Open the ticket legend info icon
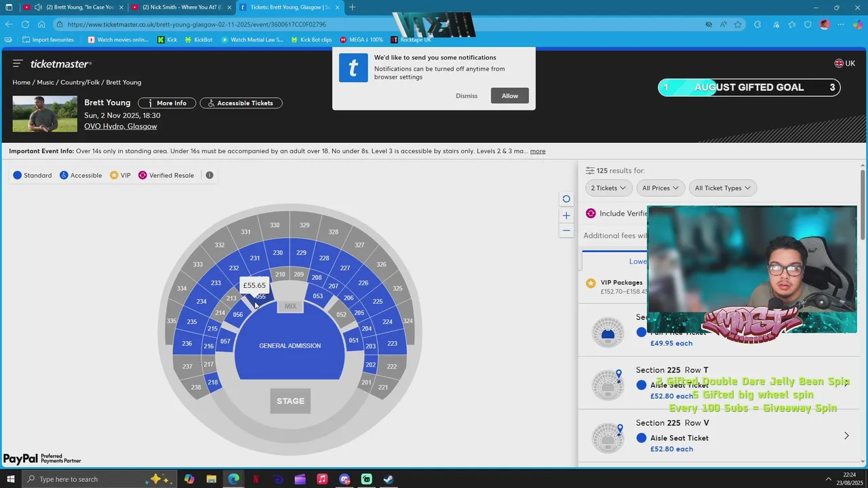The width and height of the screenshot is (868, 488). pos(210,175)
